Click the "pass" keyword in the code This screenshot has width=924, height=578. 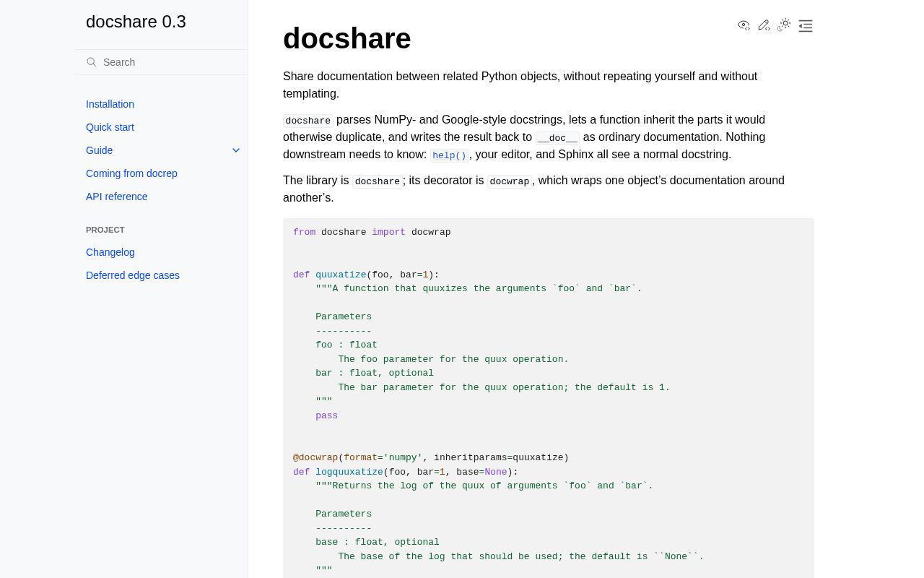coord(326,415)
